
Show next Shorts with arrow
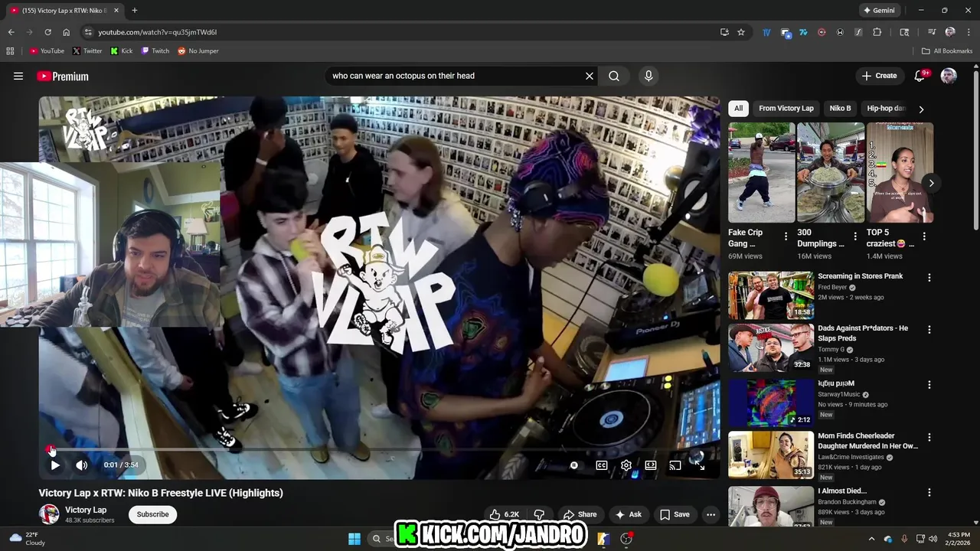pos(931,183)
